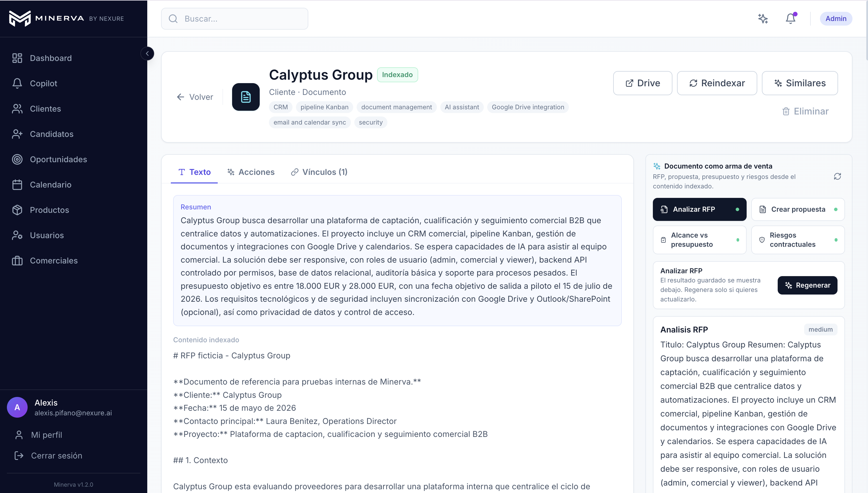Click the Calyptus Group document icon
The image size is (868, 493).
(x=246, y=97)
